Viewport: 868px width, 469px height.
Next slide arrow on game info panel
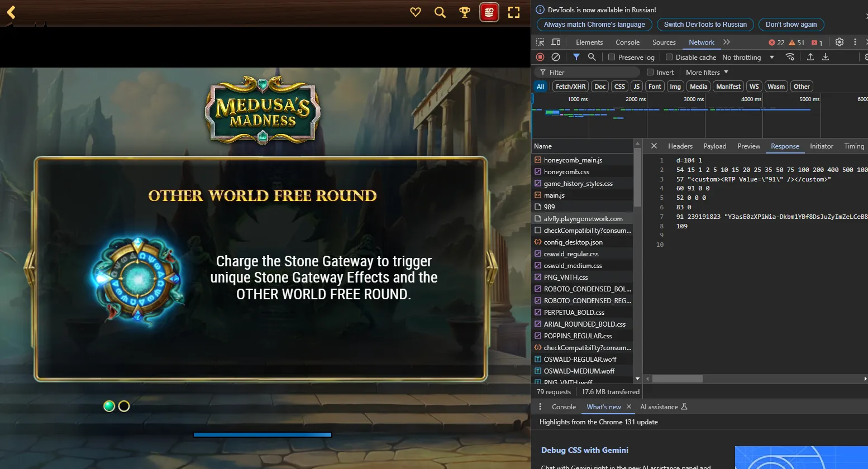(492, 269)
